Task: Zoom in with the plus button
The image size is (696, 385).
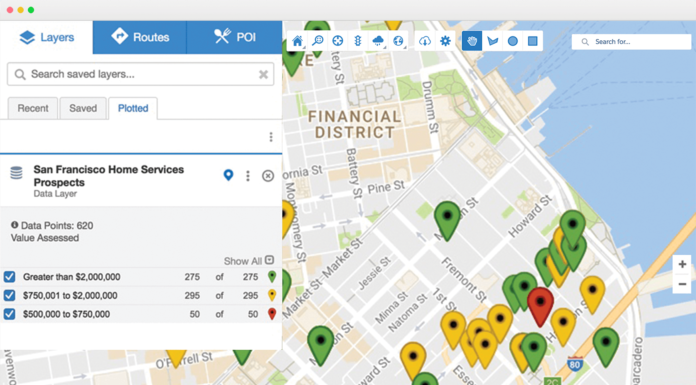Action: point(682,264)
